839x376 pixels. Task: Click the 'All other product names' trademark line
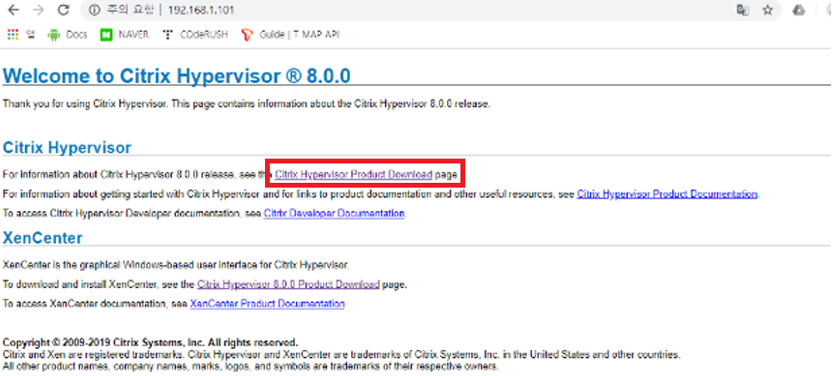click(x=250, y=366)
